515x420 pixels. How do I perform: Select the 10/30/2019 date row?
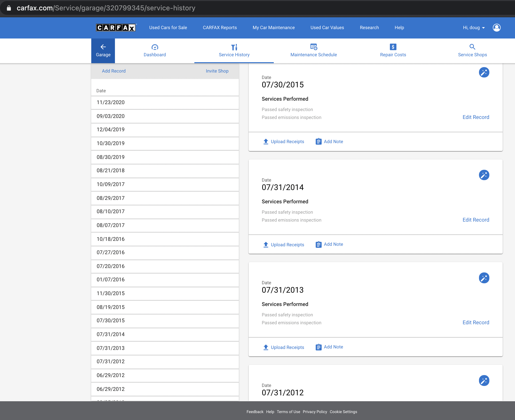[165, 143]
